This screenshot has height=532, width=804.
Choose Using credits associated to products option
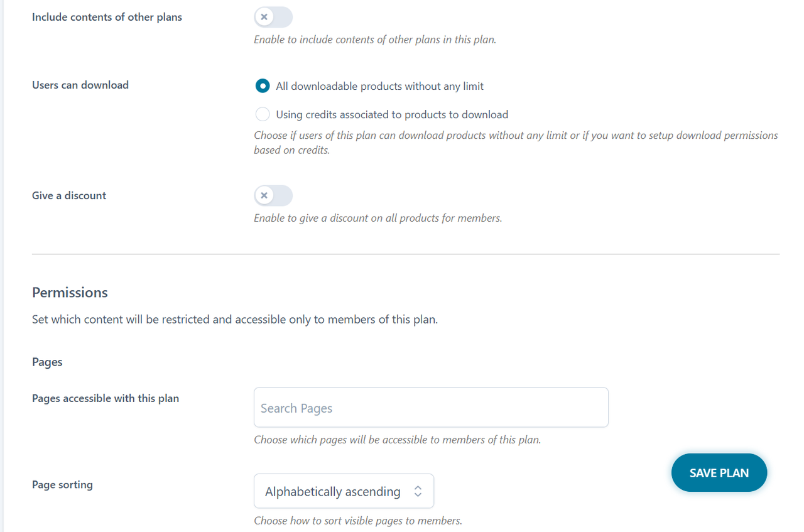pyautogui.click(x=263, y=114)
